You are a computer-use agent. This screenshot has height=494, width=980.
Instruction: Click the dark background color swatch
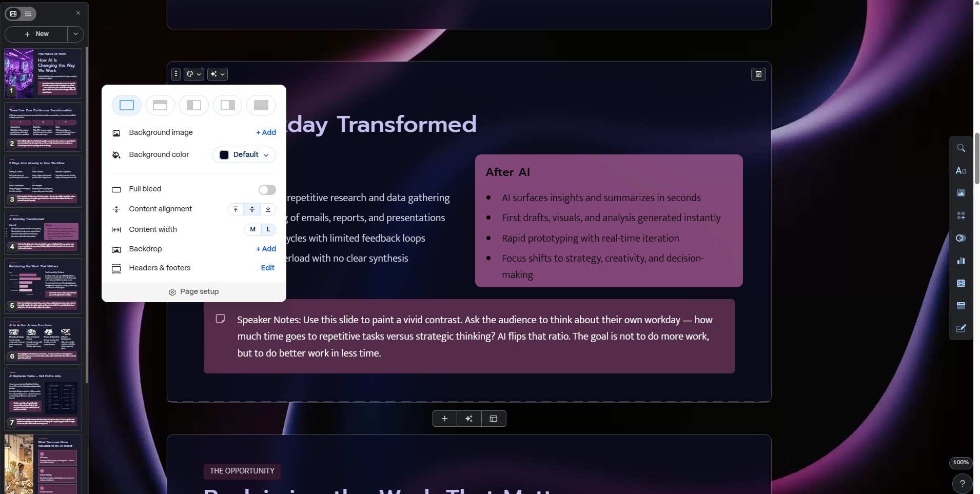click(x=224, y=155)
